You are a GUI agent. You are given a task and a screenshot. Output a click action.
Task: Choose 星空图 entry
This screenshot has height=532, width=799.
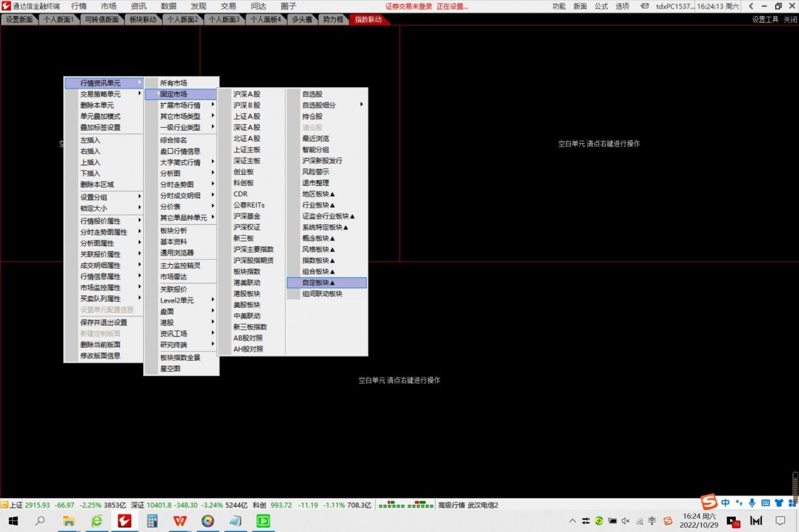tap(182, 369)
